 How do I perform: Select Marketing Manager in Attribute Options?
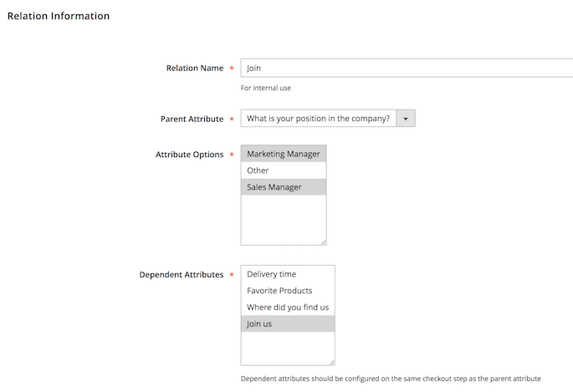(x=283, y=154)
